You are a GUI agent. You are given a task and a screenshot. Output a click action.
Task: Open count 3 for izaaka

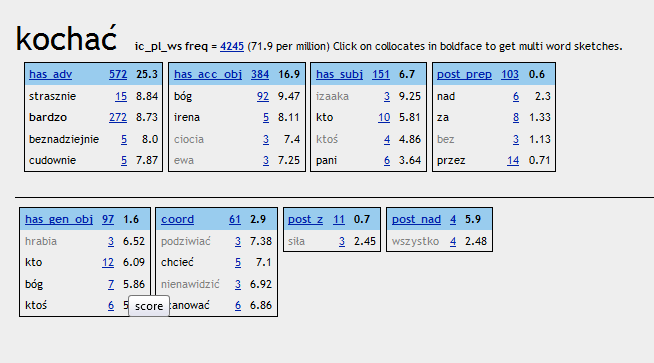click(387, 96)
